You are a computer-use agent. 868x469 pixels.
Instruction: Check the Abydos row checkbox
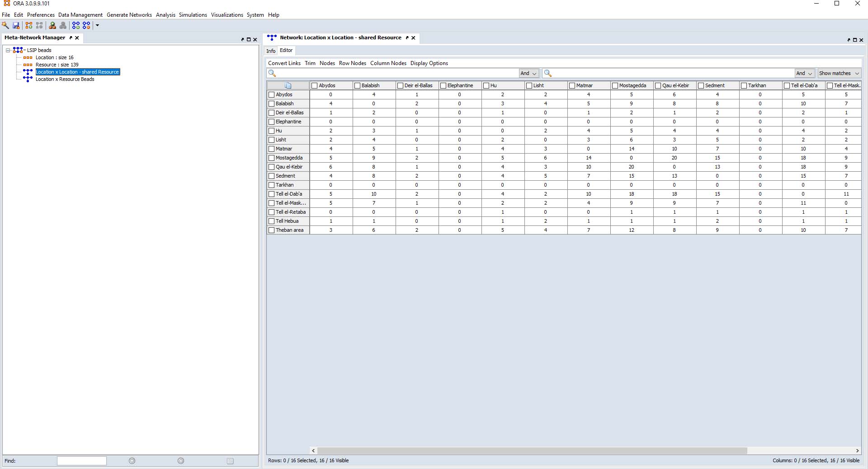point(272,94)
